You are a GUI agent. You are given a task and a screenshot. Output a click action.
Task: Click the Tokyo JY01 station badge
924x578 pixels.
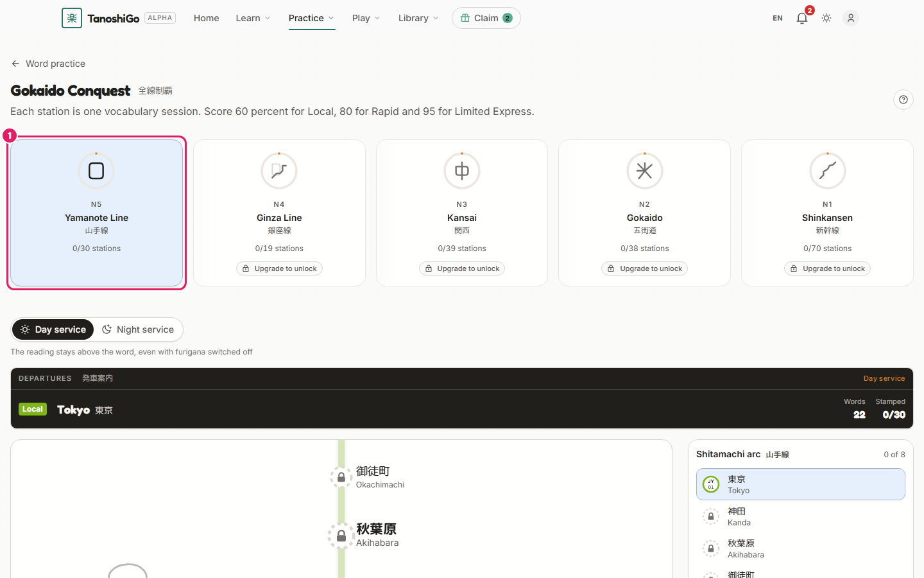711,484
